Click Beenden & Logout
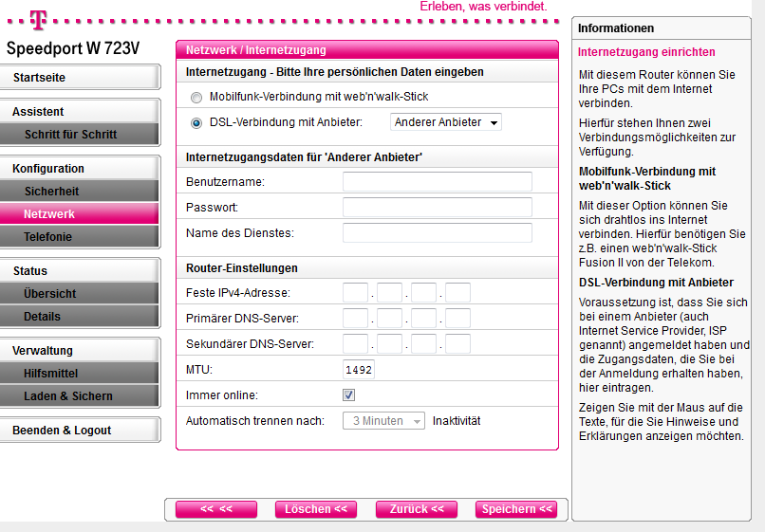Image resolution: width=765 pixels, height=532 pixels. tap(79, 431)
